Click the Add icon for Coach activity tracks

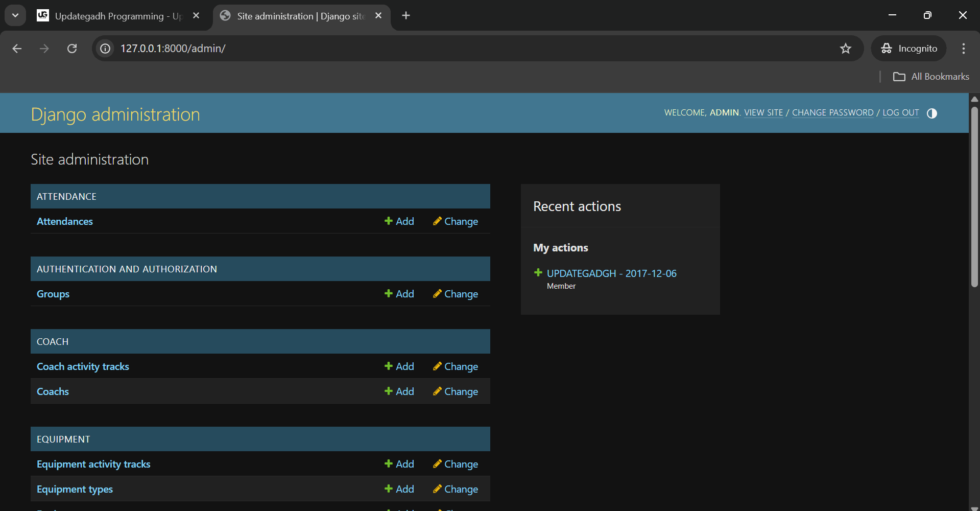coord(388,366)
